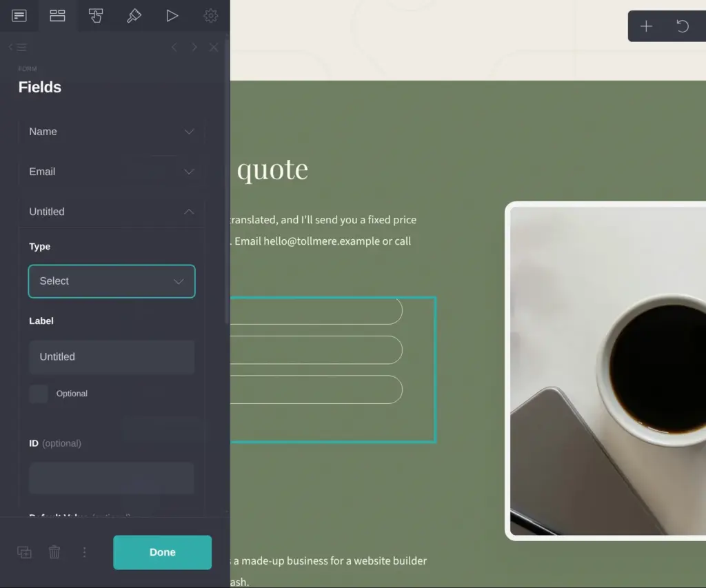
Task: Click the "Fields" panel heading
Action: [x=39, y=87]
